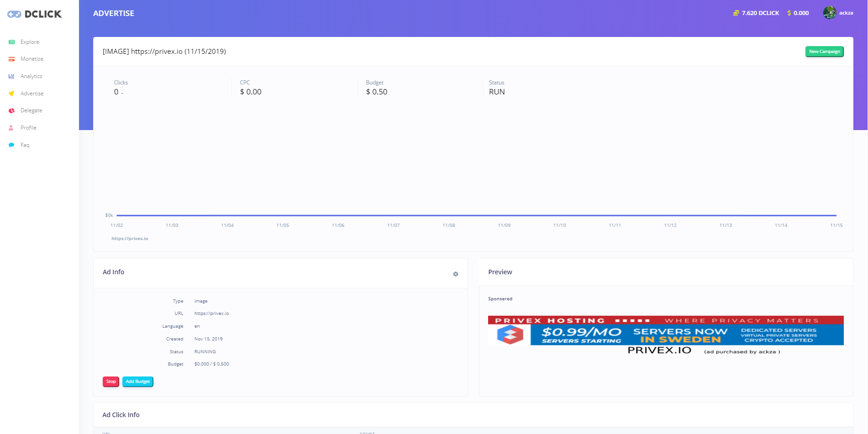Open Ad Info settings gear

tap(455, 274)
